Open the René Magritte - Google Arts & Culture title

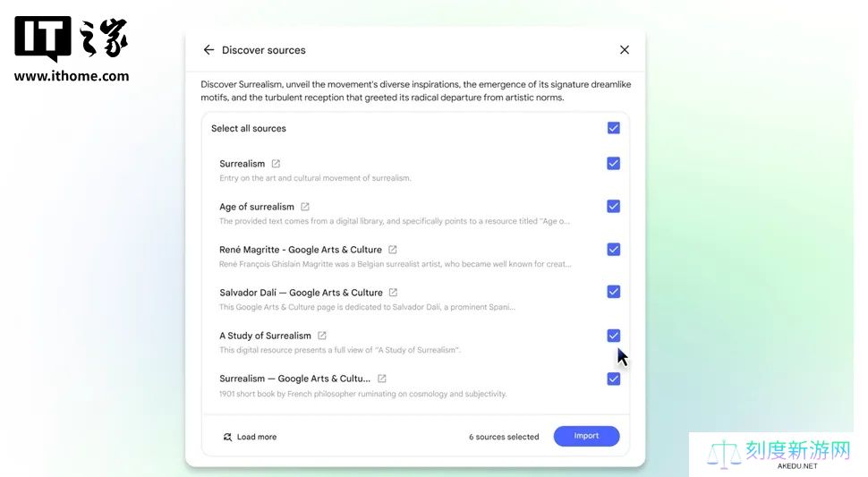[x=301, y=250]
